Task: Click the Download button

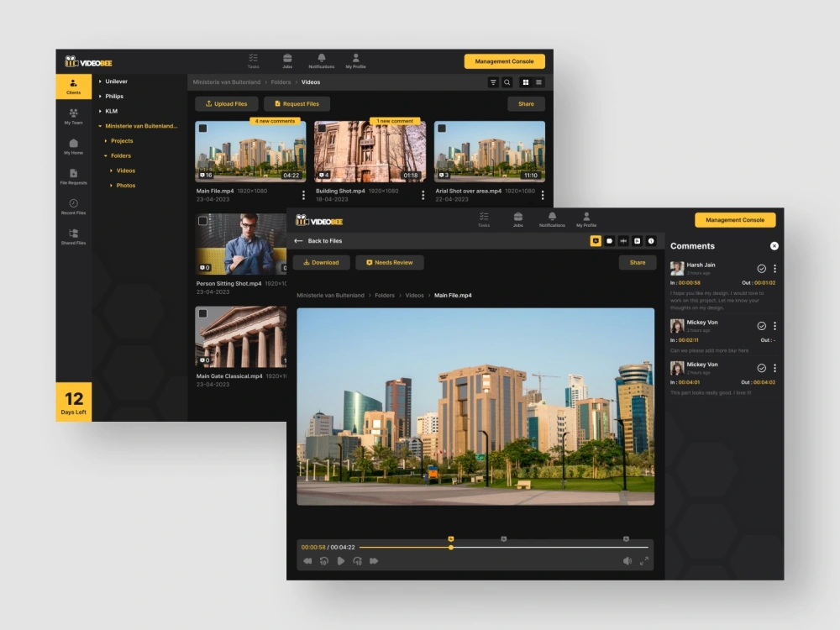Action: pos(322,262)
